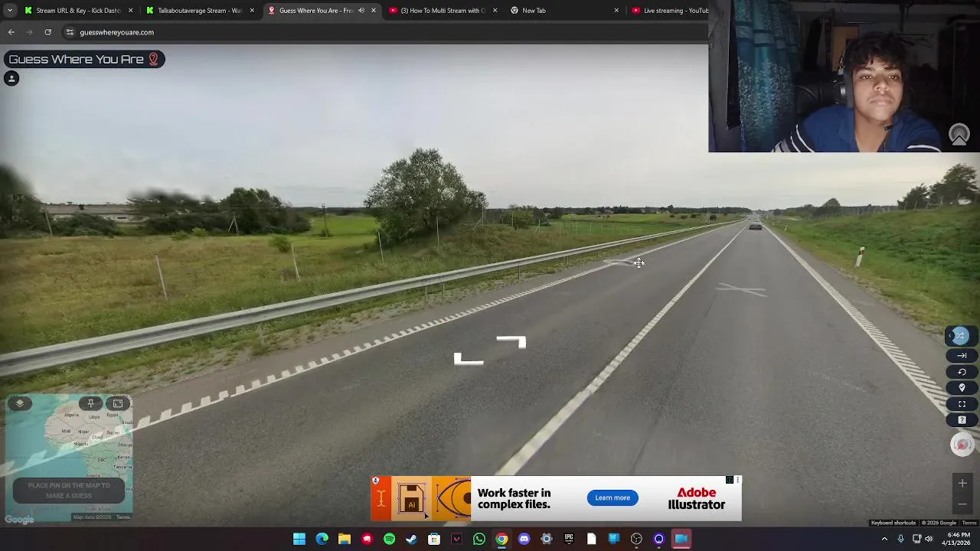980x551 pixels.
Task: Click the skip to next location arrow button
Action: click(962, 355)
